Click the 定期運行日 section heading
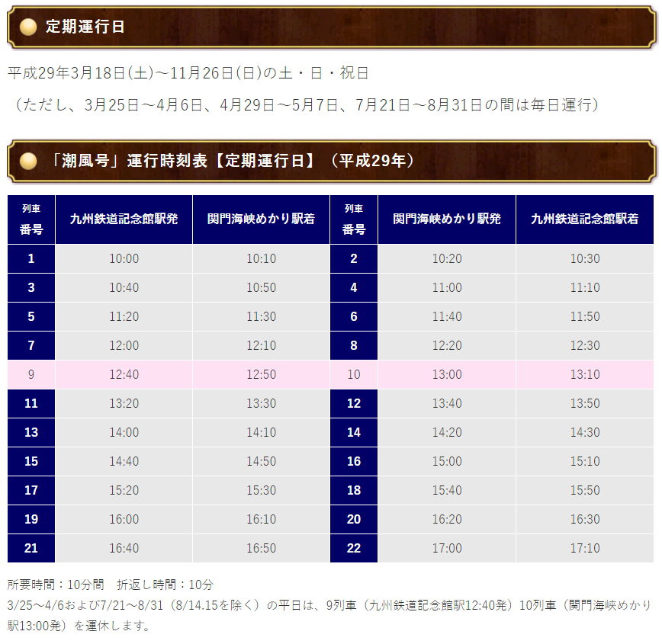 tap(331, 27)
